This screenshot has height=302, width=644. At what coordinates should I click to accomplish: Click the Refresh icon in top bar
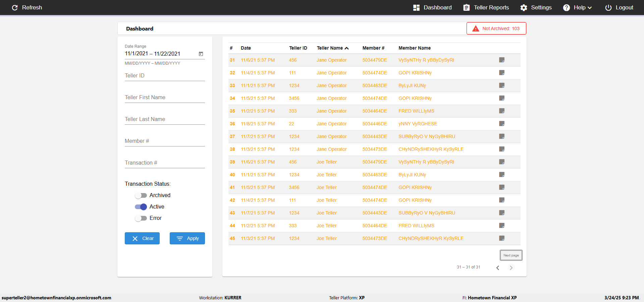tap(15, 7)
